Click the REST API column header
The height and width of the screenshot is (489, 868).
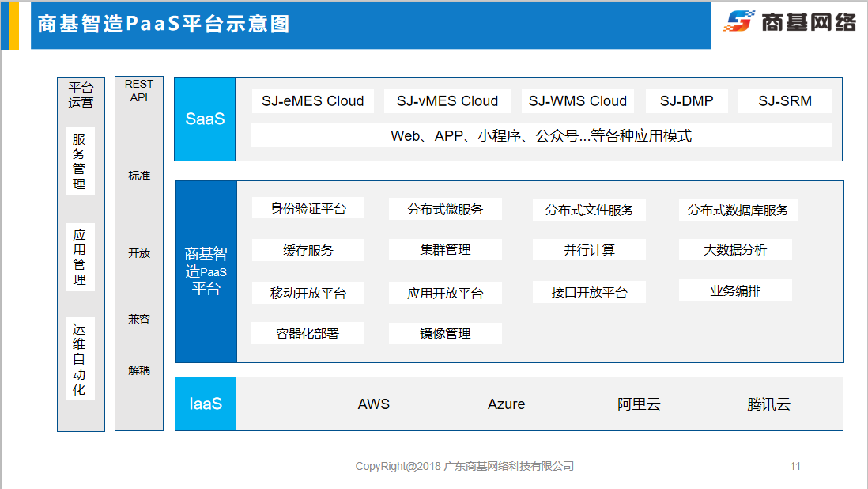click(139, 91)
